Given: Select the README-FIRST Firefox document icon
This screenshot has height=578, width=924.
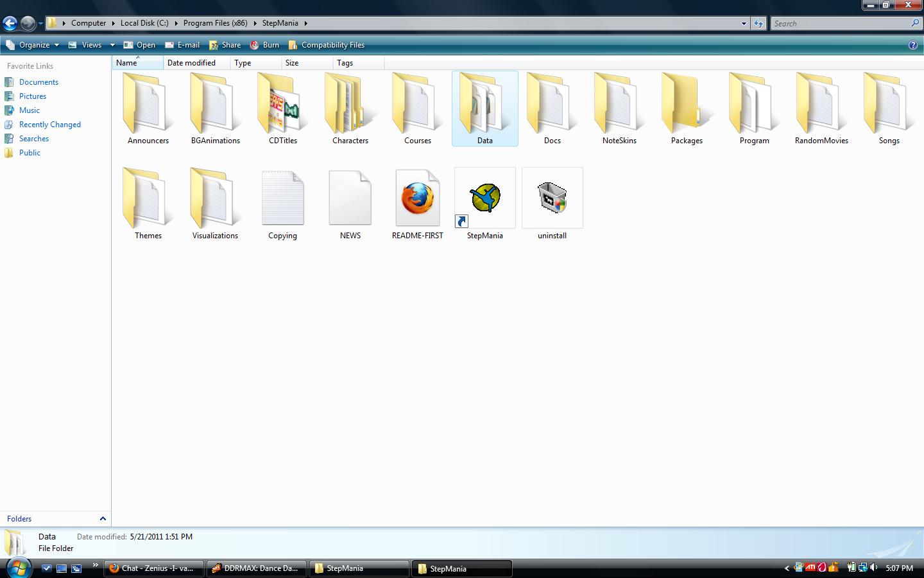Looking at the screenshot, I should click(417, 198).
